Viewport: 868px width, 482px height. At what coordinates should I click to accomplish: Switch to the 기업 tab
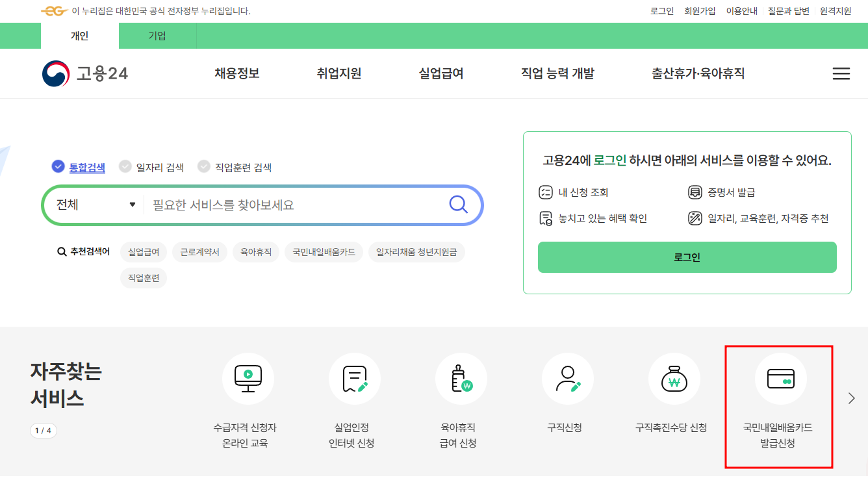click(157, 36)
